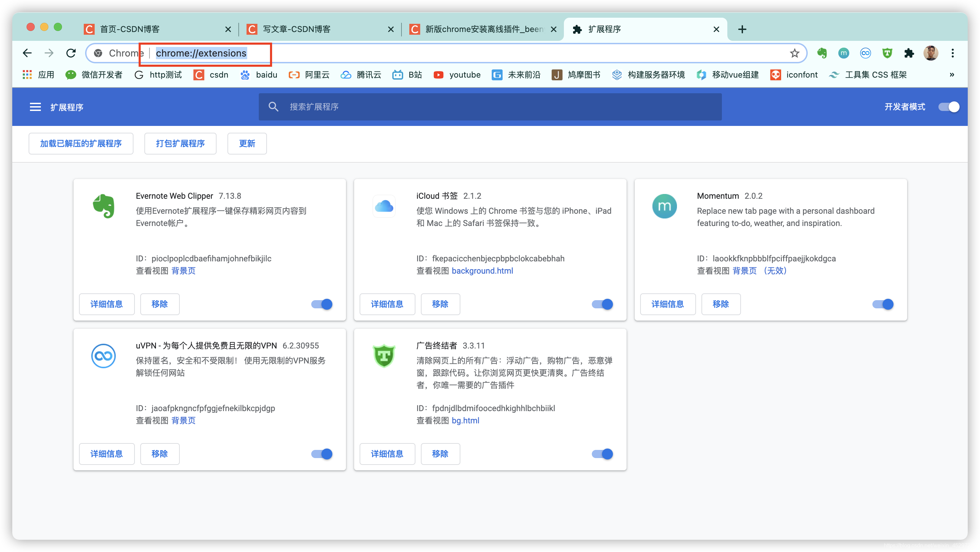Click the Momentum toolbar icon
Screen dimensions: 980x552
click(x=843, y=53)
